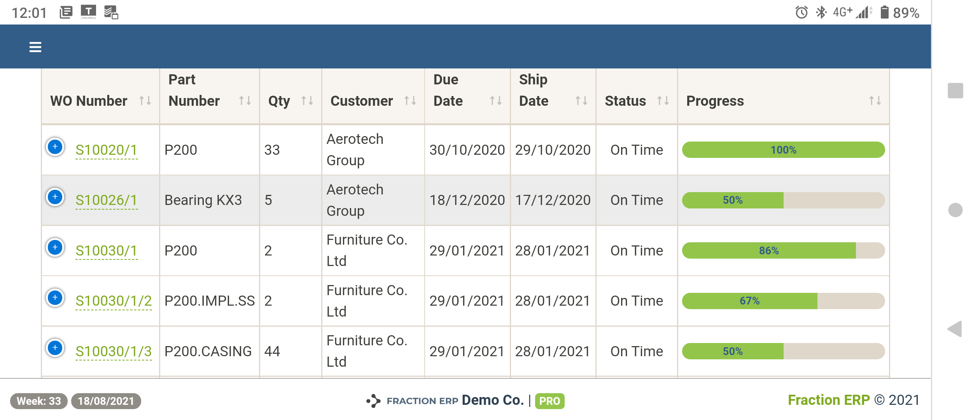The width and height of the screenshot is (980, 420).
Task: Open the hamburger navigation menu
Action: coord(35,47)
